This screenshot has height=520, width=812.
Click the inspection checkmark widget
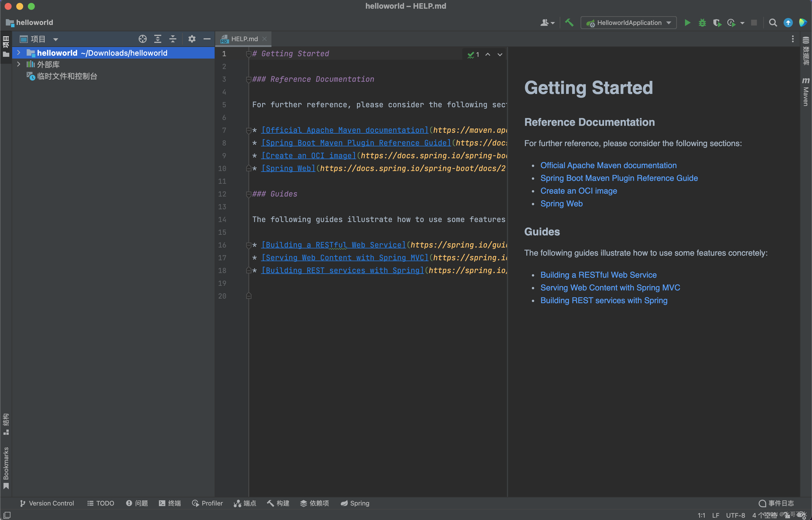[x=473, y=54]
